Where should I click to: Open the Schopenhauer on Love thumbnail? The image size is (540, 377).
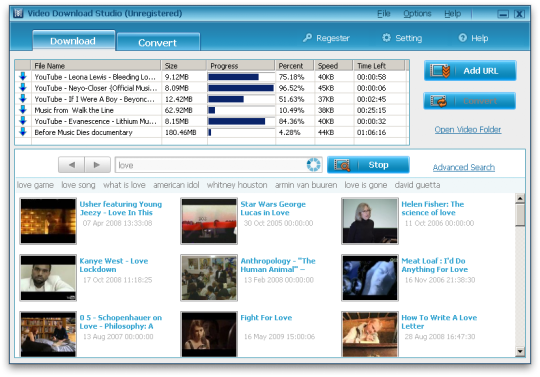pyautogui.click(x=48, y=334)
